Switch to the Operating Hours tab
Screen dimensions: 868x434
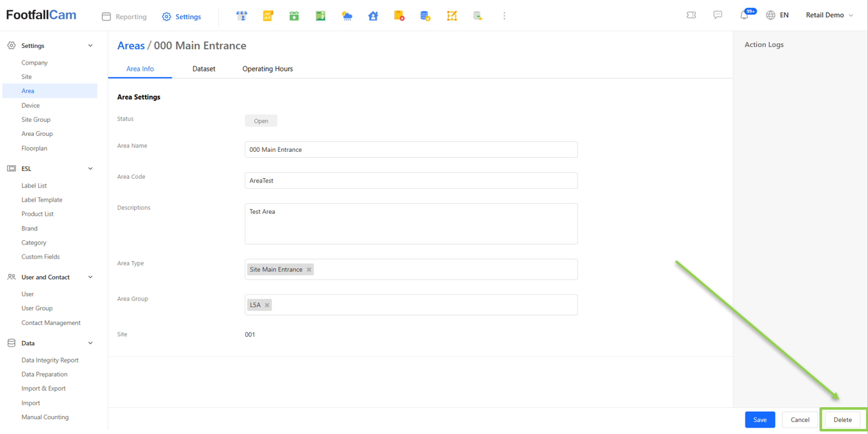click(x=268, y=69)
